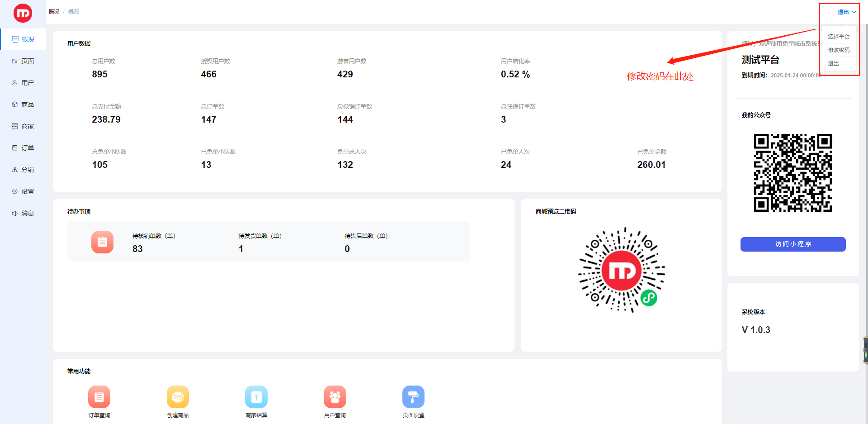Choose 修改密码 in the dropdown menu

tap(839, 50)
